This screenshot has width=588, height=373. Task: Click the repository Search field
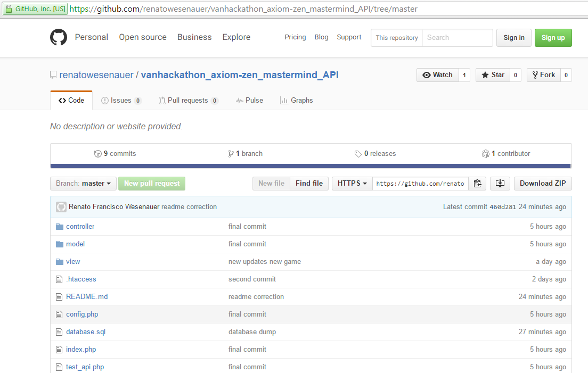point(458,37)
